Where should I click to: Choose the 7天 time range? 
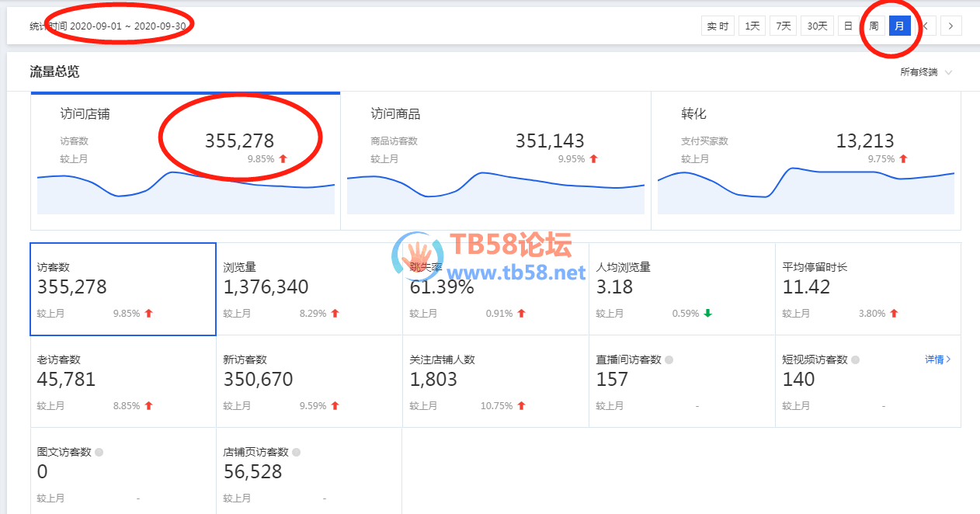(x=784, y=26)
